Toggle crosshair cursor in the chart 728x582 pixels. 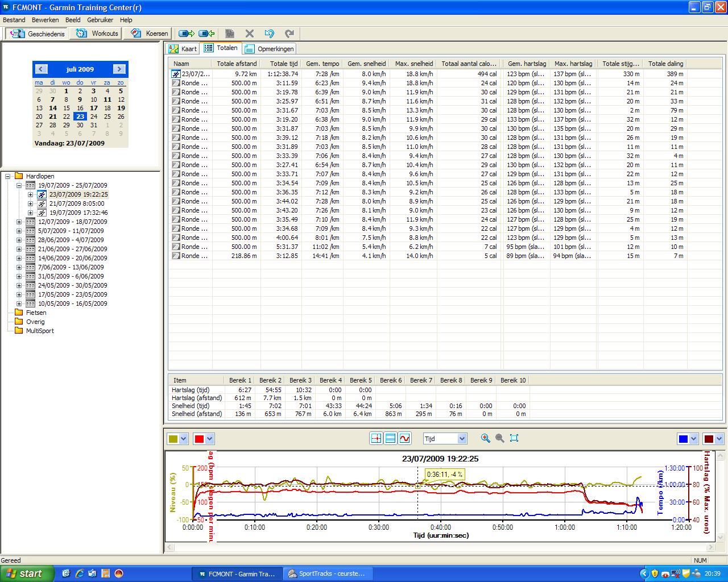pos(376,438)
